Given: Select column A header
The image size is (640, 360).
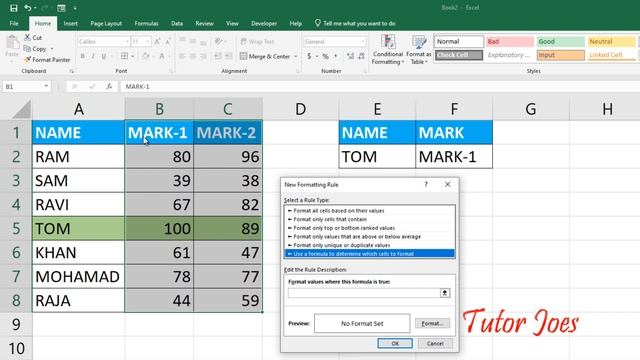Looking at the screenshot, I should (78, 109).
